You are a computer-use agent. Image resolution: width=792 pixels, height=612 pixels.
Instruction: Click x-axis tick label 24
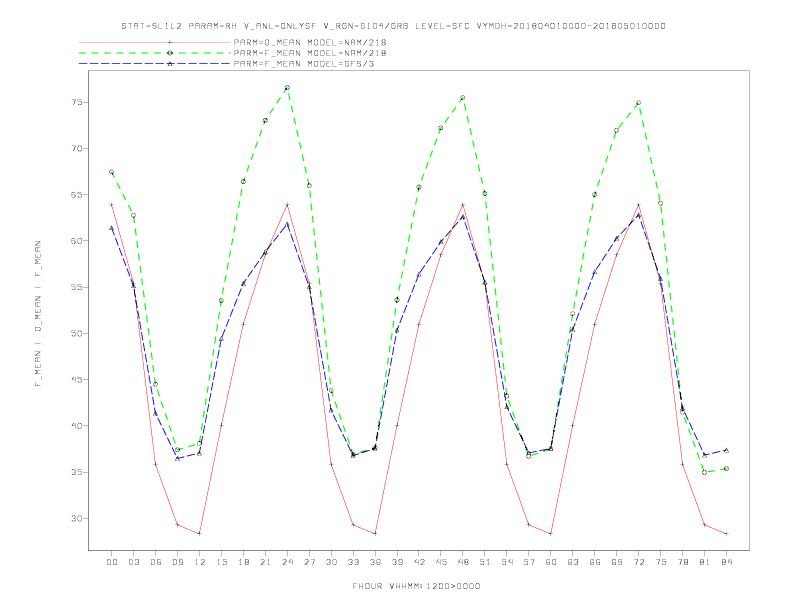click(287, 562)
